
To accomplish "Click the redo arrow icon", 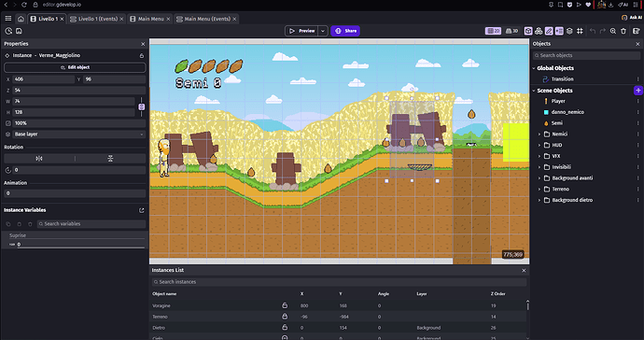I will pyautogui.click(x=603, y=31).
